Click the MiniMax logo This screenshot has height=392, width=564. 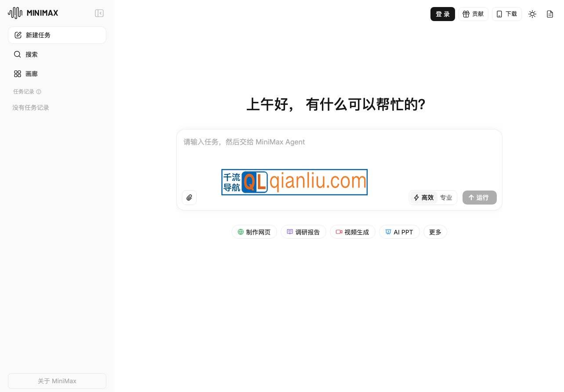point(33,13)
